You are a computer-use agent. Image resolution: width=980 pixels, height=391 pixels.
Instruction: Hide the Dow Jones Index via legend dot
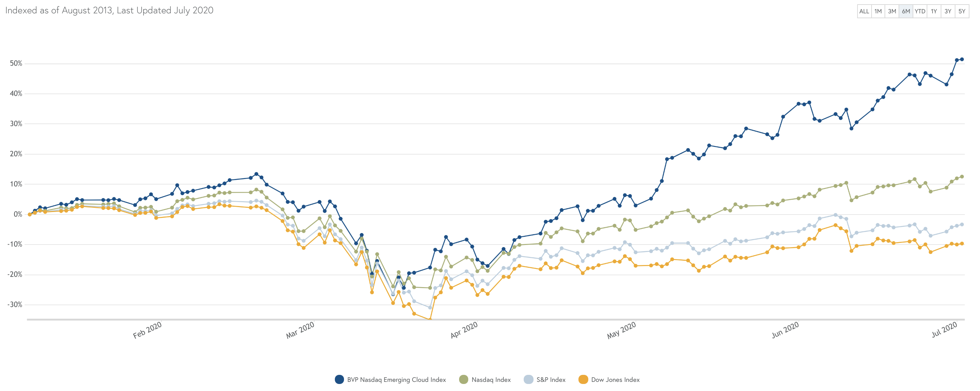coord(583,379)
